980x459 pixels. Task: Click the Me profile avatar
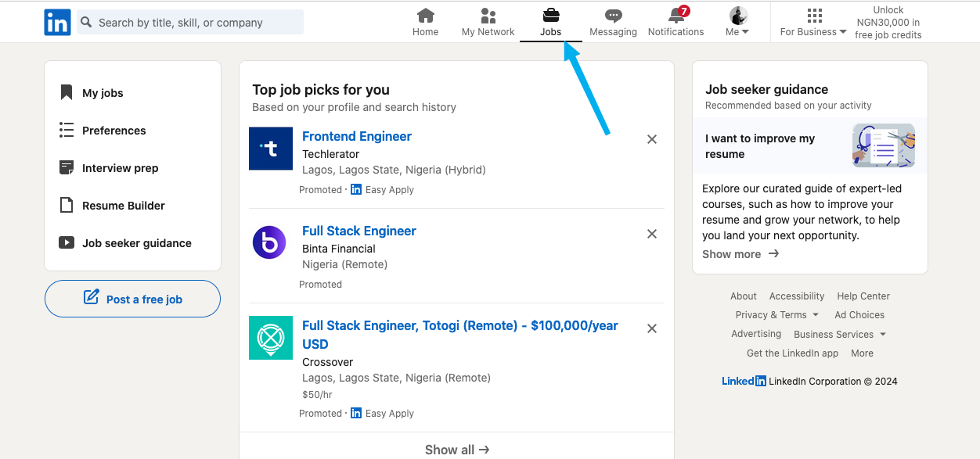(738, 16)
